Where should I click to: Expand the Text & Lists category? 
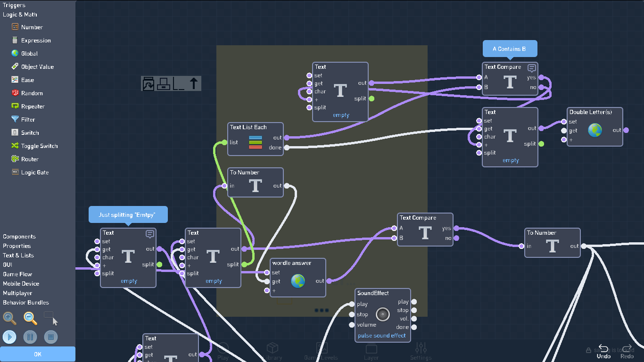(18, 255)
